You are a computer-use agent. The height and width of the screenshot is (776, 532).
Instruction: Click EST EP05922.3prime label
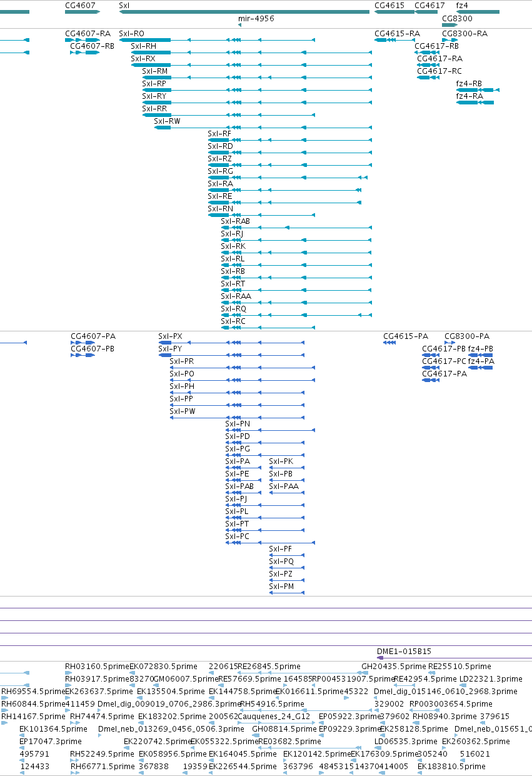pos(349,716)
